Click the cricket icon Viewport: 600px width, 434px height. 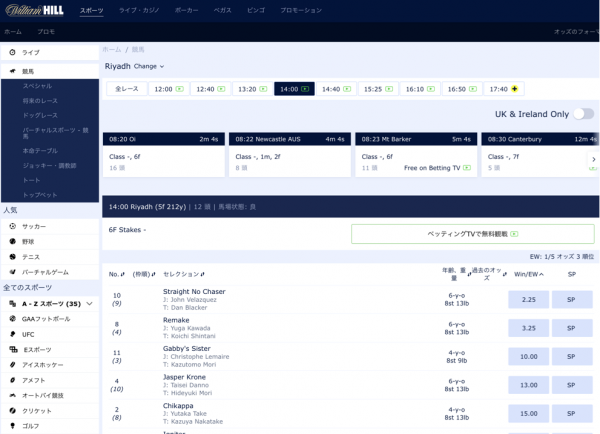[x=13, y=411]
